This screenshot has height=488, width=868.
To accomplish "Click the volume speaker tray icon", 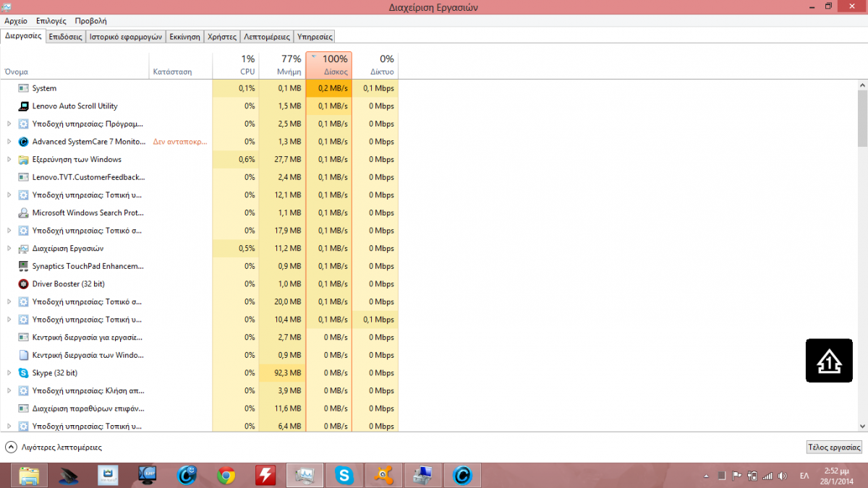I will point(782,476).
